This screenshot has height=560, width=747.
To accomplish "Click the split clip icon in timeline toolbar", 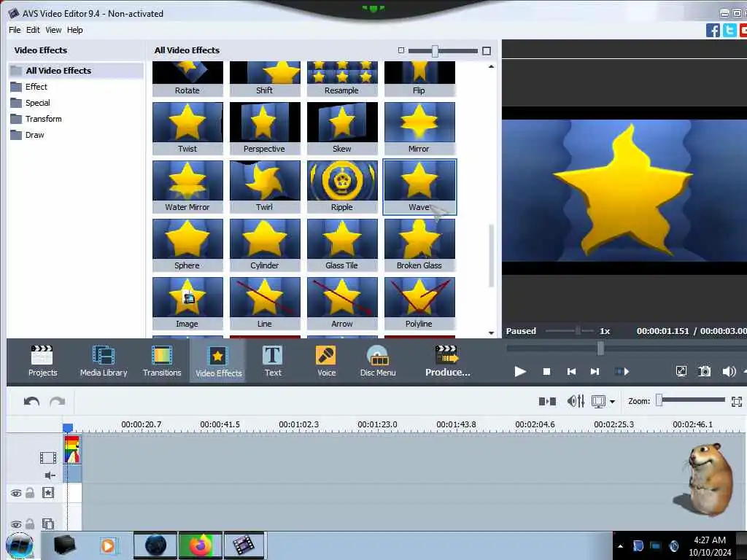I will [547, 402].
